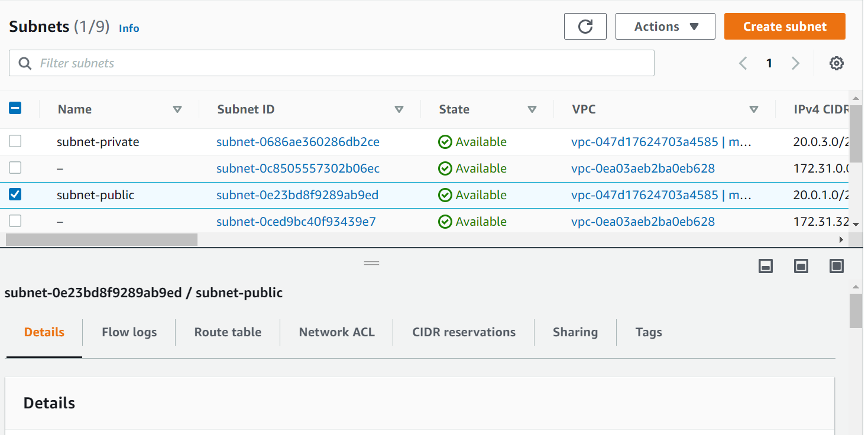Open the Actions dropdown
Image resolution: width=868 pixels, height=435 pixels.
click(665, 26)
